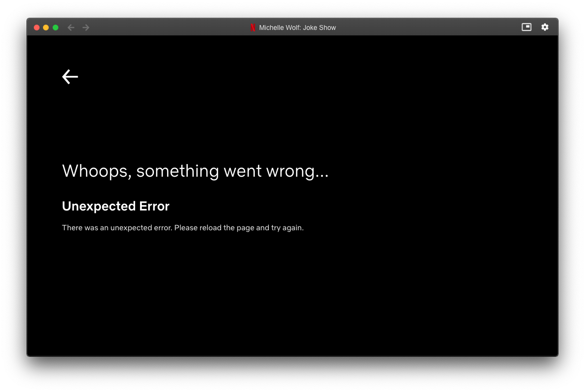Click the words Joke Show in the window title
Image resolution: width=585 pixels, height=392 pixels.
[320, 28]
